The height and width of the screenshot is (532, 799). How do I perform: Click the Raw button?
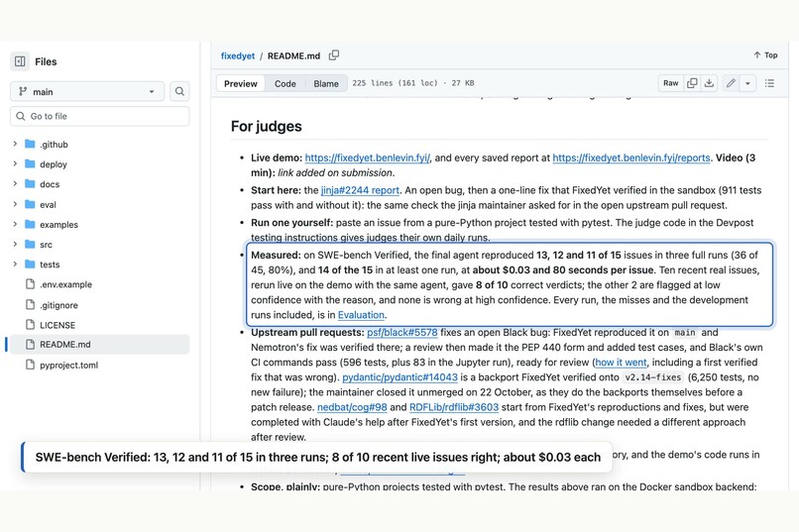coord(670,83)
